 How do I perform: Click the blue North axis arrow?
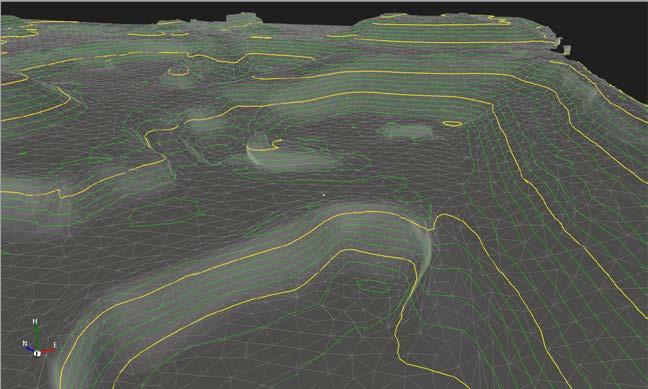(x=30, y=349)
